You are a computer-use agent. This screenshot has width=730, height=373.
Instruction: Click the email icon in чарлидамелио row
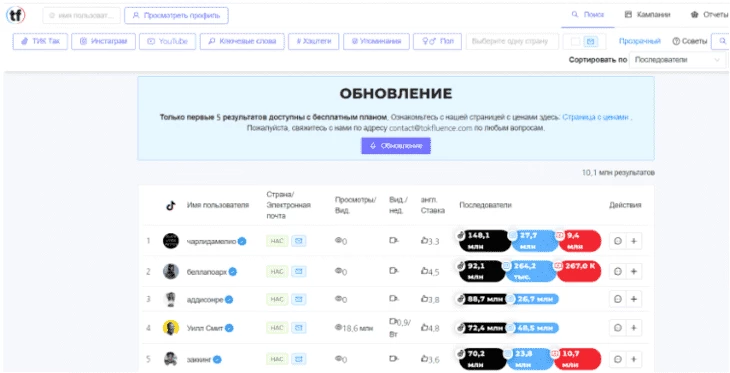coord(299,241)
